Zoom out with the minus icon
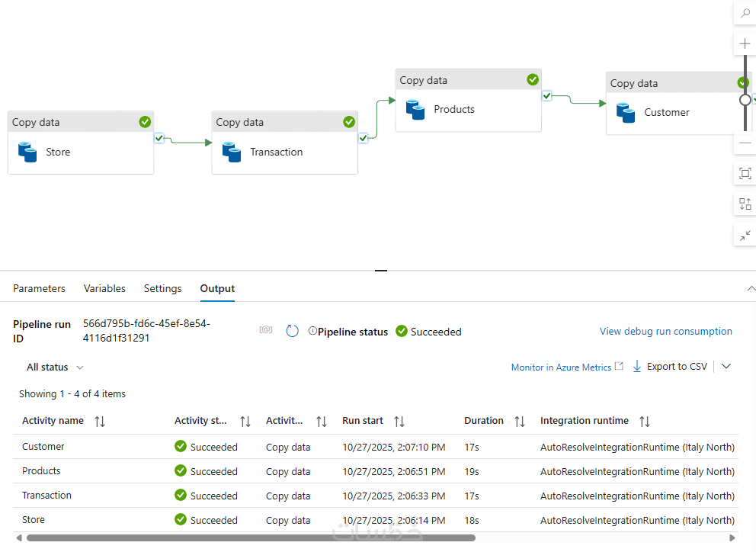 tap(745, 143)
